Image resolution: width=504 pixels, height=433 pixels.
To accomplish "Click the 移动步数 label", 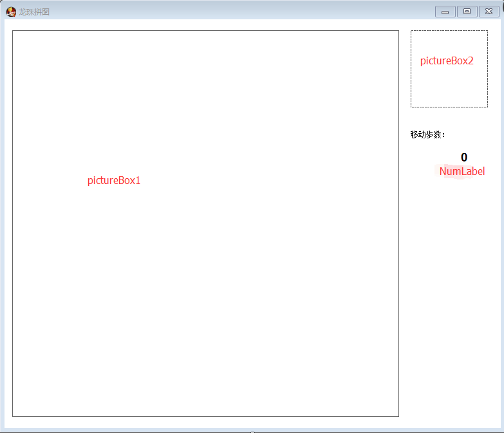I will [x=427, y=134].
